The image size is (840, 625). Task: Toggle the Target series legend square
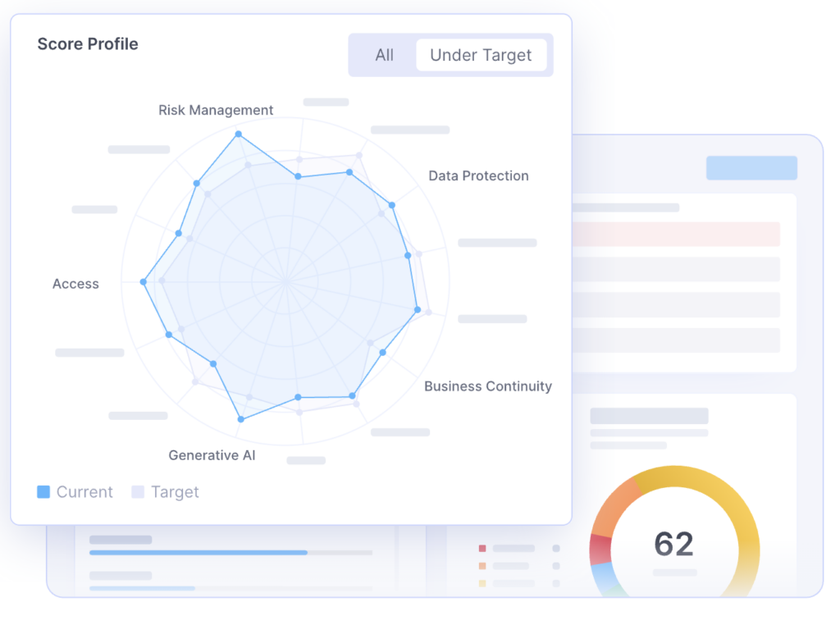[x=138, y=492]
